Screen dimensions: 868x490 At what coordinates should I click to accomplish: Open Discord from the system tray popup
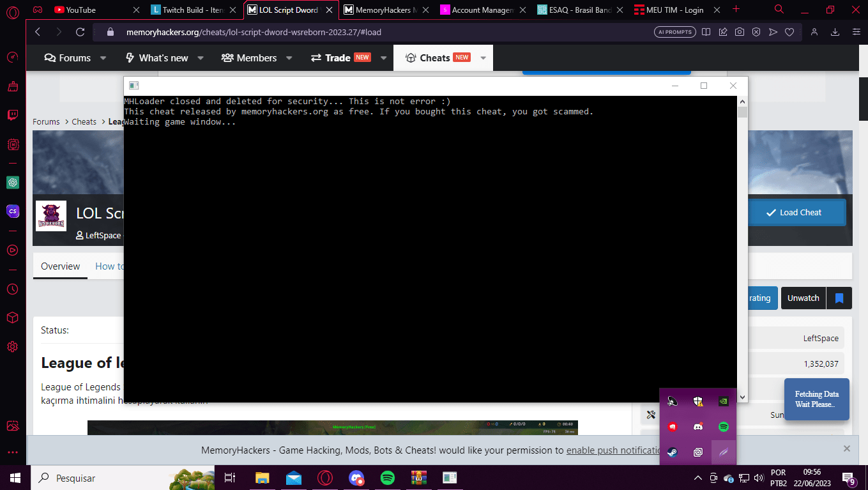(x=698, y=426)
